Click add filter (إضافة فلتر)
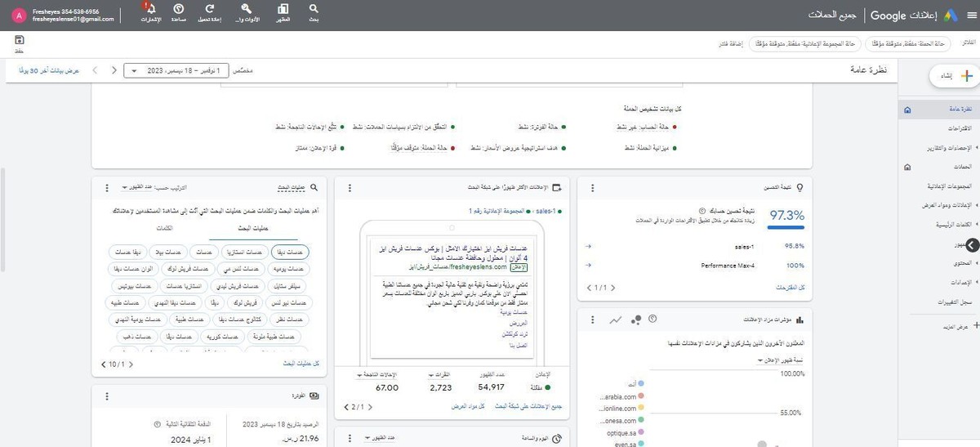The height and width of the screenshot is (447, 980). pyautogui.click(x=730, y=42)
